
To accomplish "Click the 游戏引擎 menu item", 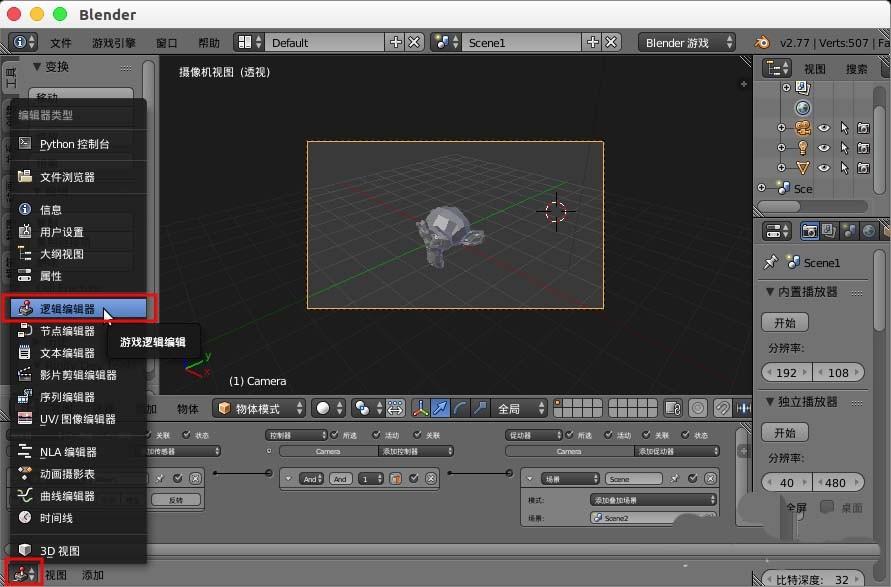I will point(114,42).
